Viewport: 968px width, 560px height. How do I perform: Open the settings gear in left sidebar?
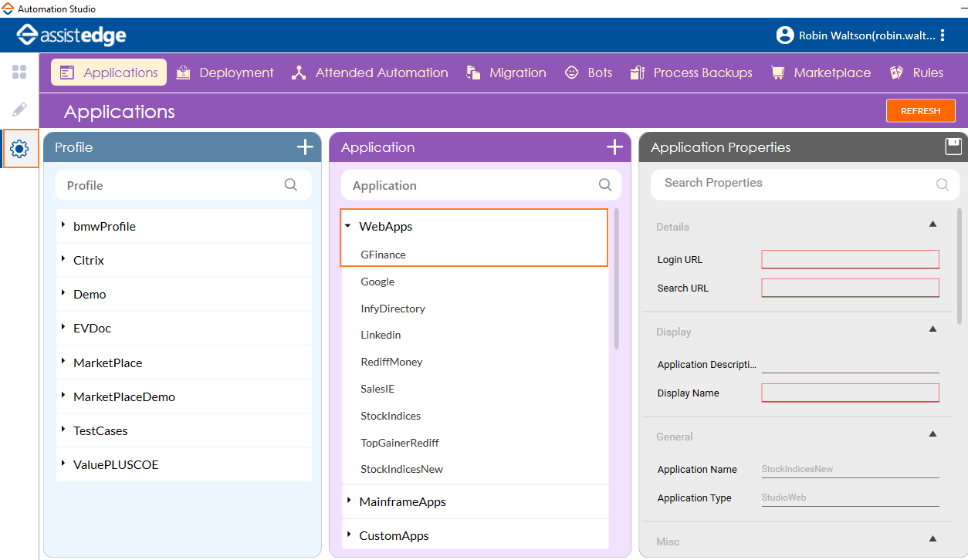point(19,149)
